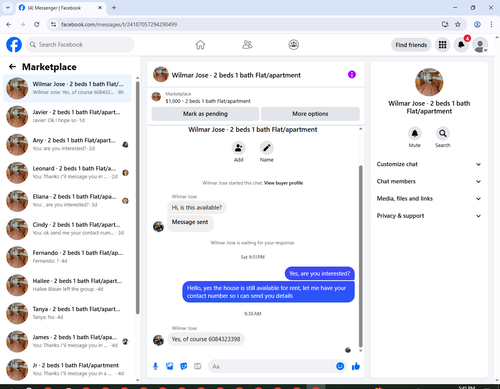Viewport: 500px width, 389px height.
Task: Click the "Hello, yes the house" message bubble
Action: pyautogui.click(x=268, y=292)
